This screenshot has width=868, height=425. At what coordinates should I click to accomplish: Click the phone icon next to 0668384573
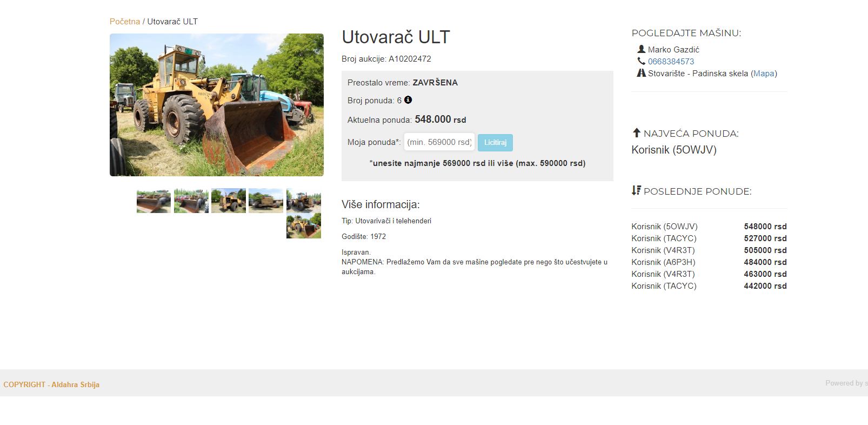tap(642, 61)
